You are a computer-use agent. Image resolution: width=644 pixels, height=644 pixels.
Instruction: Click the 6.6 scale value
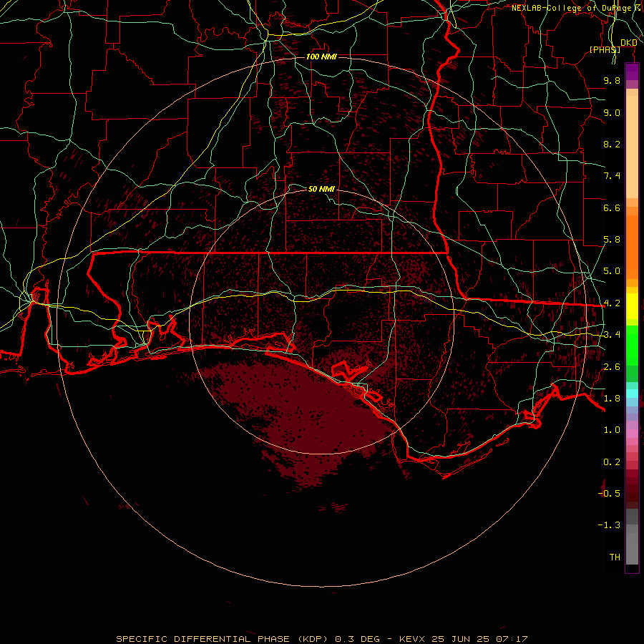(612, 208)
